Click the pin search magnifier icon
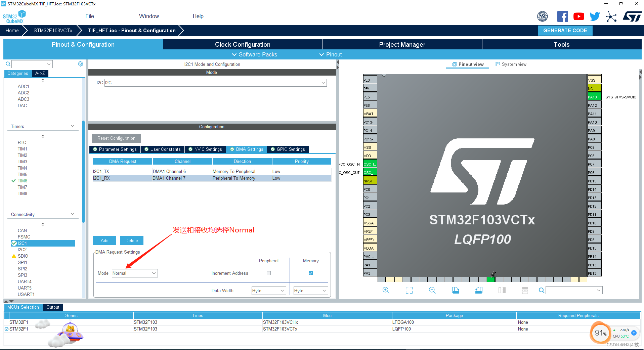The width and height of the screenshot is (644, 350). [x=541, y=290]
